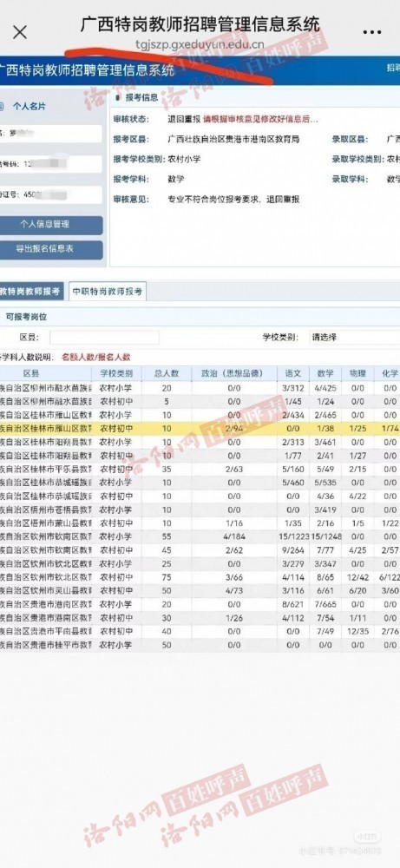Open the 学校类别 请选择 dropdown
This screenshot has height=868, width=400.
point(353,337)
